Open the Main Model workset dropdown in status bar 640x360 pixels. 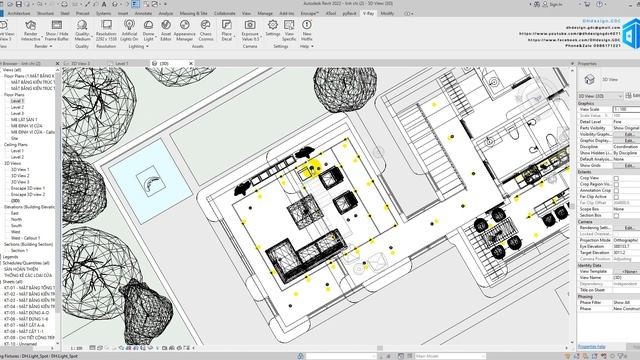point(450,356)
